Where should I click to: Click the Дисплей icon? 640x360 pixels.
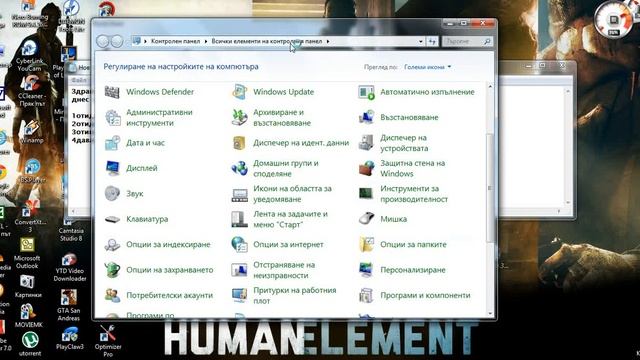(112, 168)
